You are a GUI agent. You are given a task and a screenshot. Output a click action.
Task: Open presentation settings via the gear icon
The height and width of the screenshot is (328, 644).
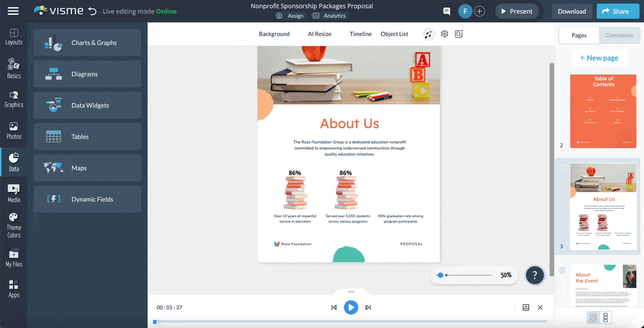pos(444,34)
